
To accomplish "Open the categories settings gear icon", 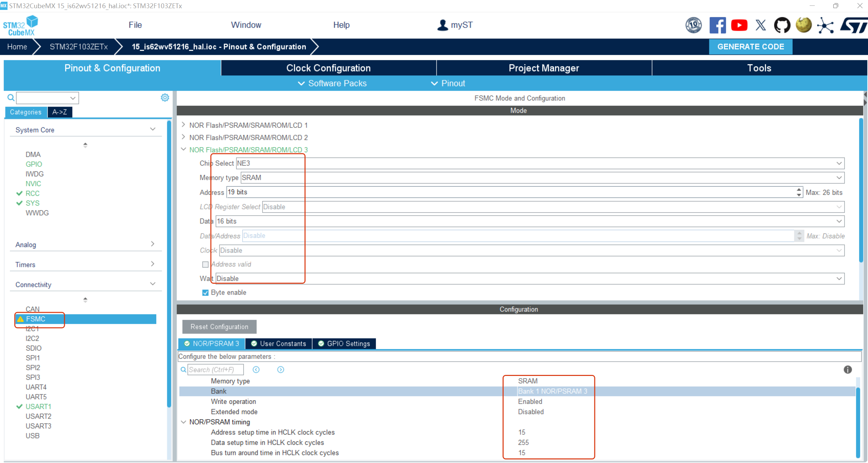I will pos(165,98).
